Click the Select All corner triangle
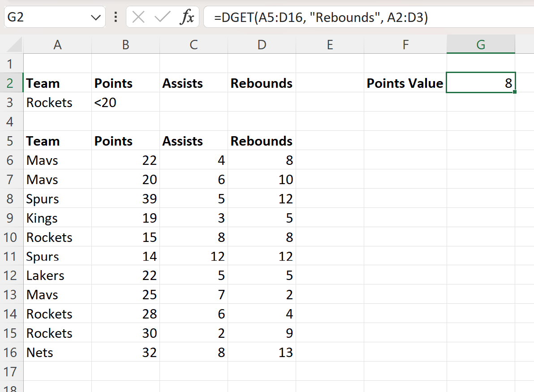The width and height of the screenshot is (534, 392). click(15, 45)
